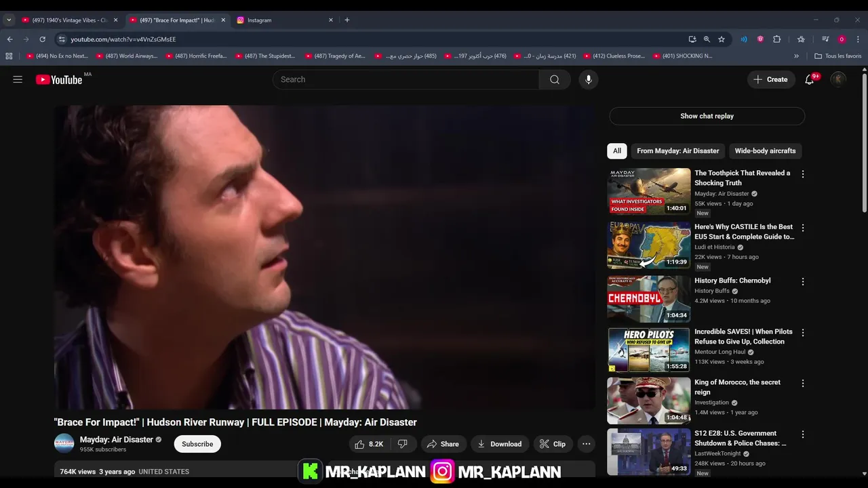Expand hidden bookmarks with double chevron

796,56
